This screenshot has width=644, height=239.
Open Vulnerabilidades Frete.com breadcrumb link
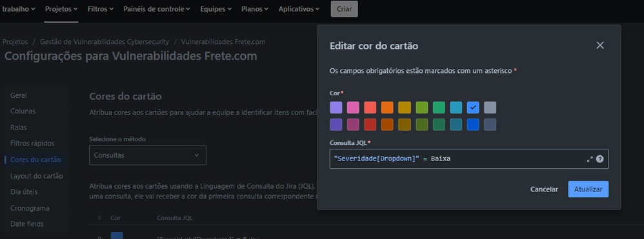223,42
